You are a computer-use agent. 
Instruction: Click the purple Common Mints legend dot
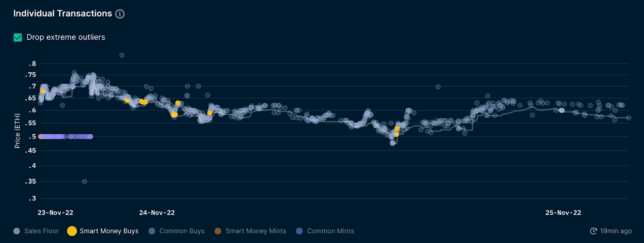click(299, 231)
